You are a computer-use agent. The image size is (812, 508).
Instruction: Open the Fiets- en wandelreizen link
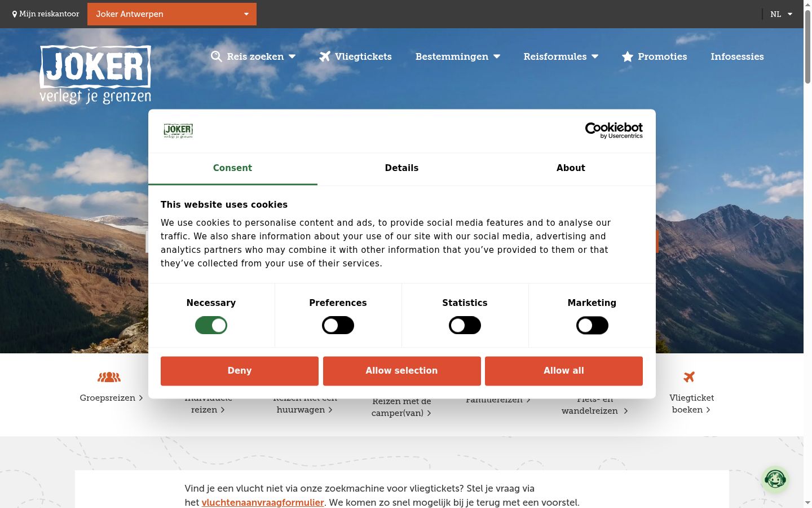point(595,405)
